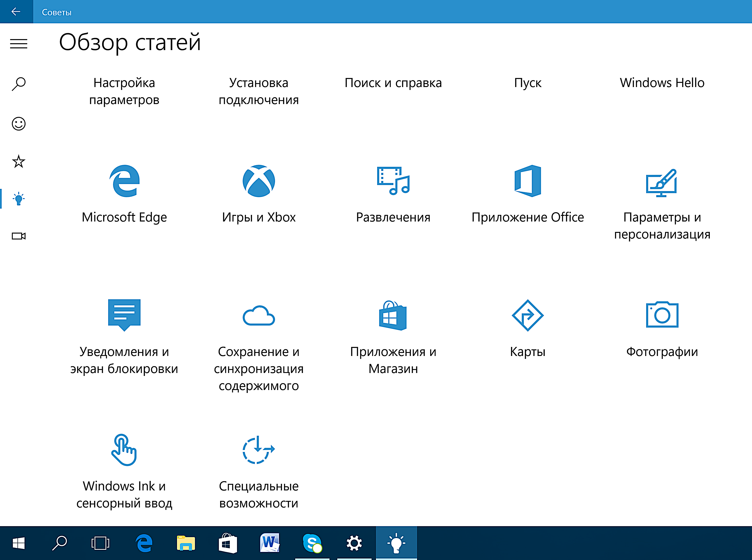Launch Edge from the taskbar

point(144,543)
